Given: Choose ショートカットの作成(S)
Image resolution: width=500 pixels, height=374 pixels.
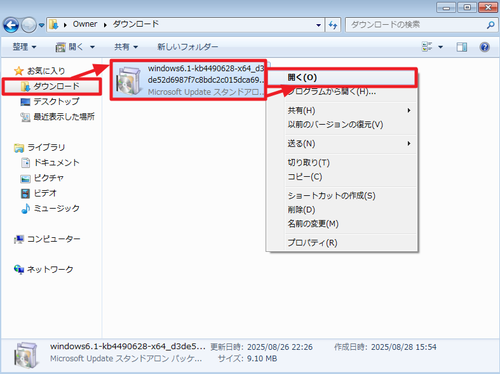Looking at the screenshot, I should coord(342,196).
